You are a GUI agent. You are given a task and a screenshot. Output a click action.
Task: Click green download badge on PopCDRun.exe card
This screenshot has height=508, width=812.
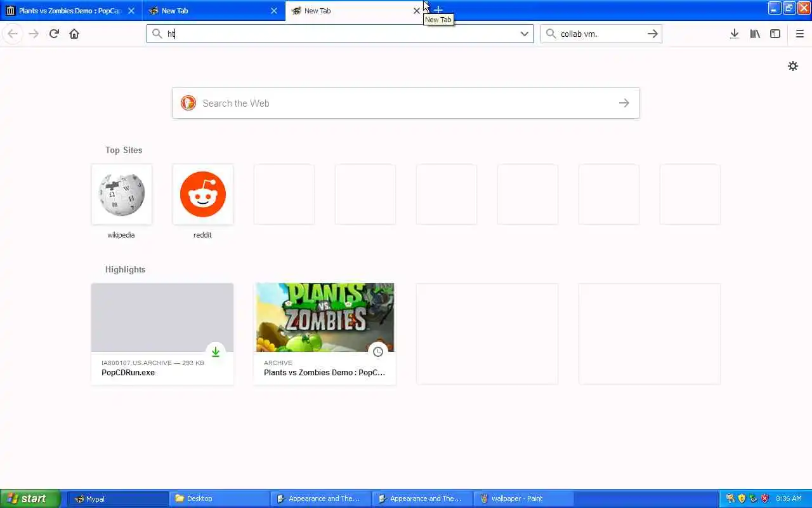pyautogui.click(x=216, y=352)
